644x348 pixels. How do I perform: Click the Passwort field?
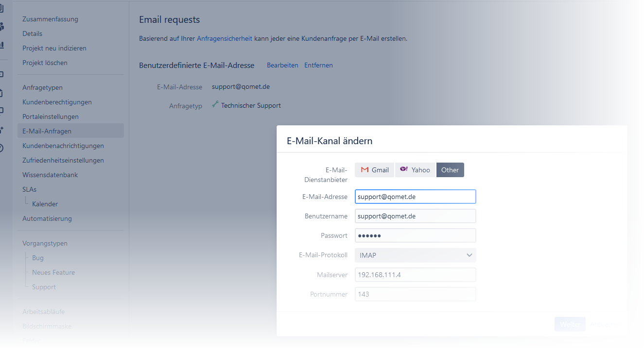(416, 235)
